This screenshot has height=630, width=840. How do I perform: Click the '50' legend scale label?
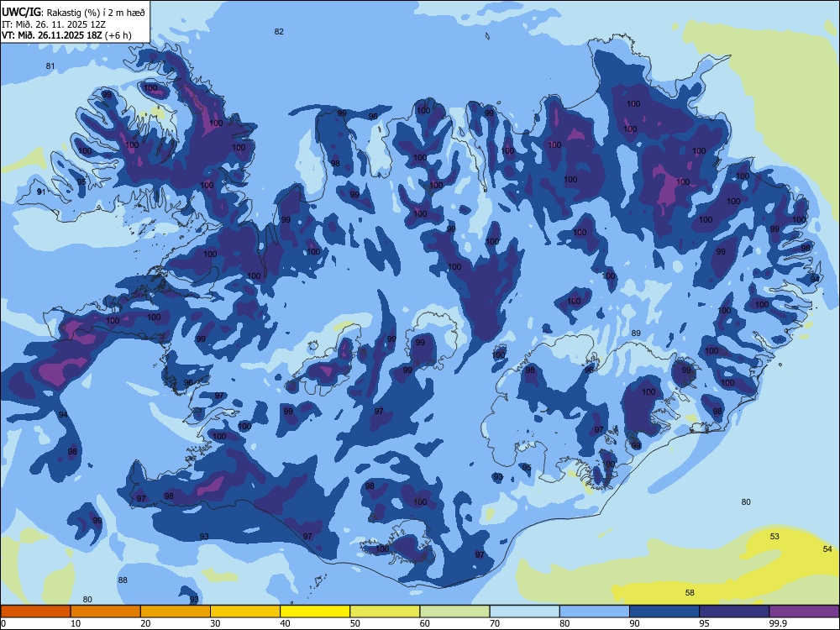(x=354, y=623)
